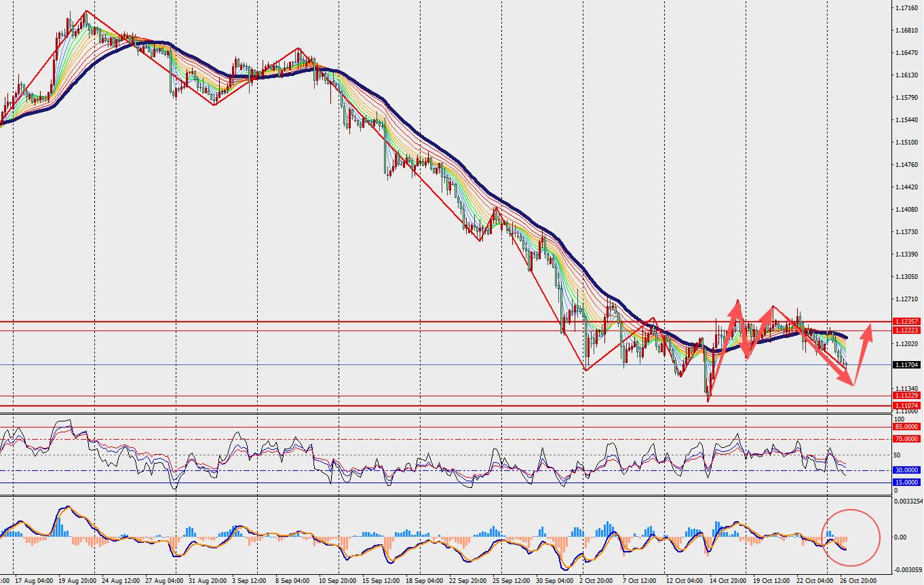Click the 1.11229 support price label
The width and height of the screenshot is (924, 585).
(907, 396)
